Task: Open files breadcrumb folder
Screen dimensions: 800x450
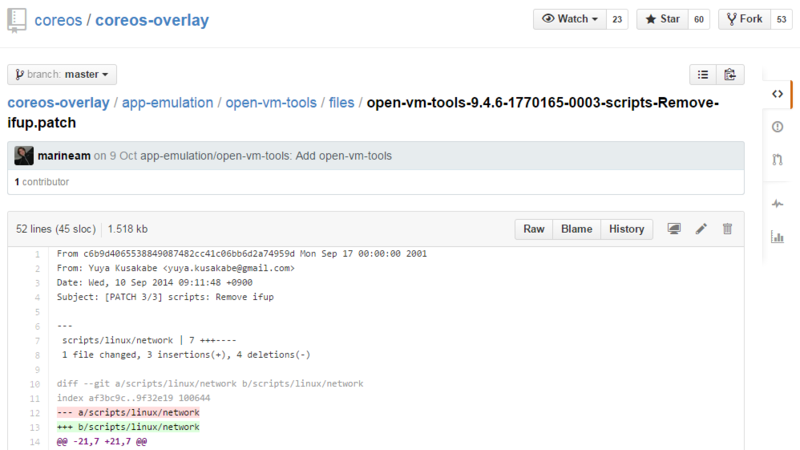Action: [341, 103]
